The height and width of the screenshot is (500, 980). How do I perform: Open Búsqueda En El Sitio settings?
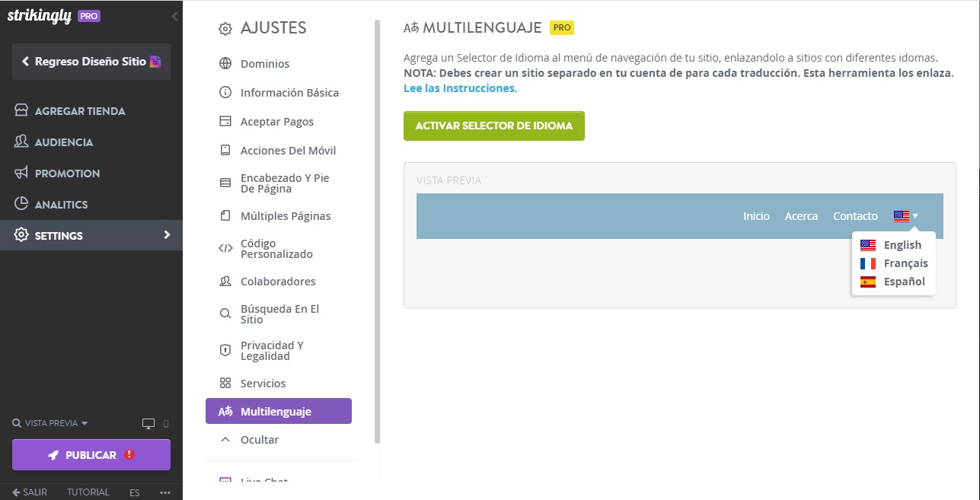click(279, 314)
